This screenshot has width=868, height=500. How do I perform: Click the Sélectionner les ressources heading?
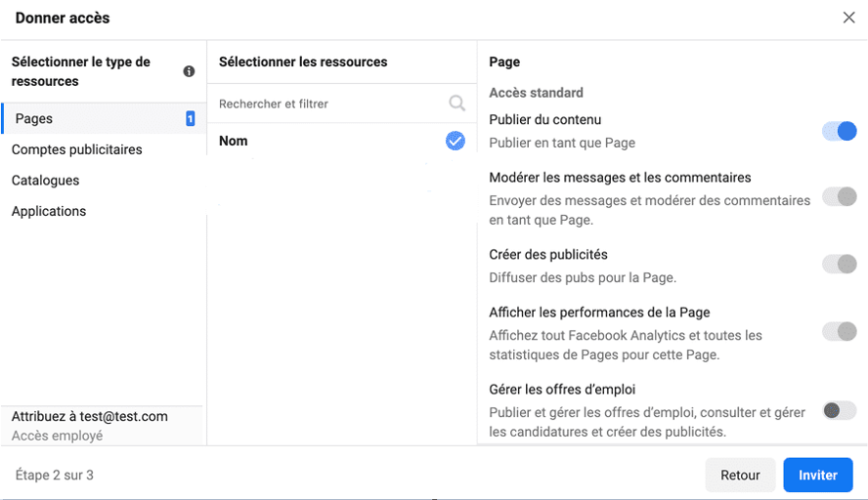coord(303,62)
